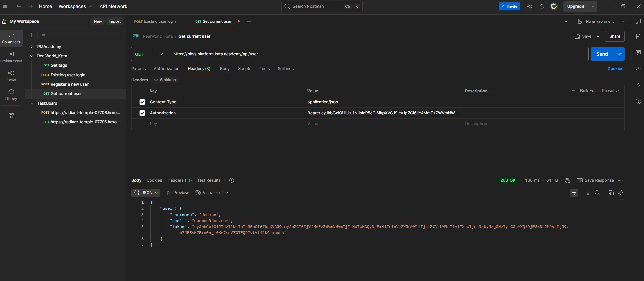Open the response Cookies tab
Image resolution: width=644 pixels, height=281 pixels.
(x=154, y=180)
